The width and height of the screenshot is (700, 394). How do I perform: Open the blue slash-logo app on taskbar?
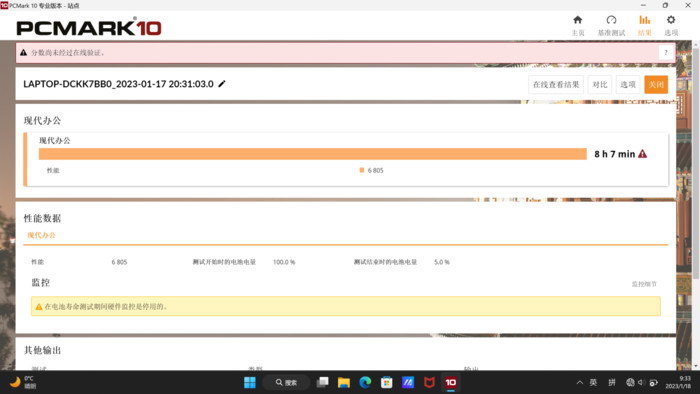[408, 382]
